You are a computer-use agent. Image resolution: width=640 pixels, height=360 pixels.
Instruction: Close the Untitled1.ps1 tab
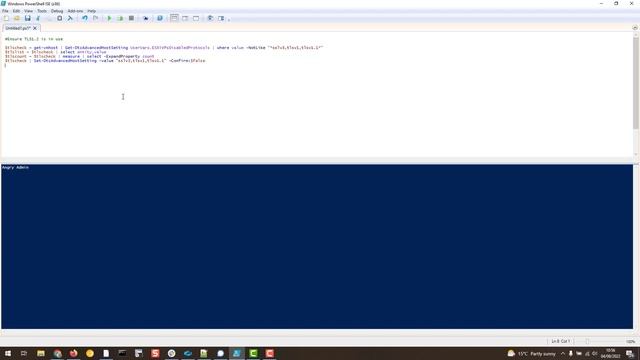coord(35,28)
